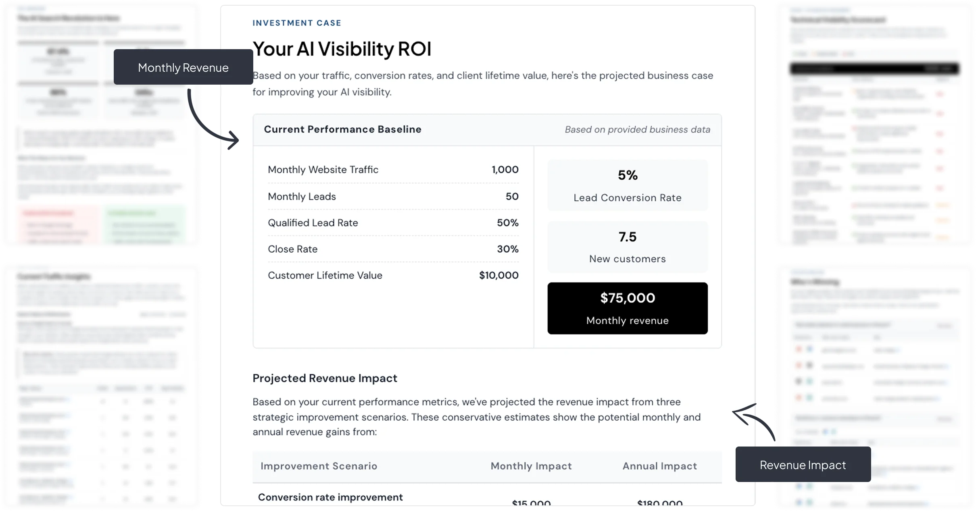Select the blue source icon in the winners table
This screenshot has height=511, width=980.
coord(809,350)
